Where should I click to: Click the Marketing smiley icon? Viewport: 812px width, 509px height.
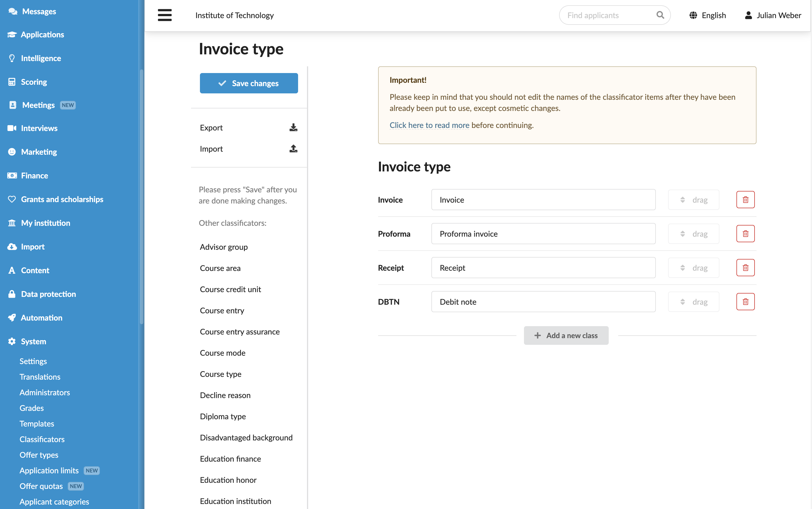click(x=12, y=152)
